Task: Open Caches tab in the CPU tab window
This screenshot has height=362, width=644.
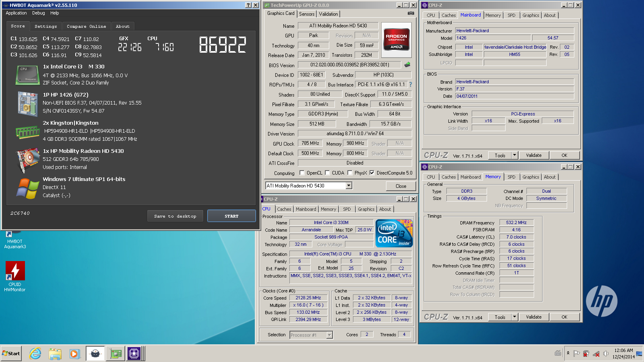Action: click(284, 209)
